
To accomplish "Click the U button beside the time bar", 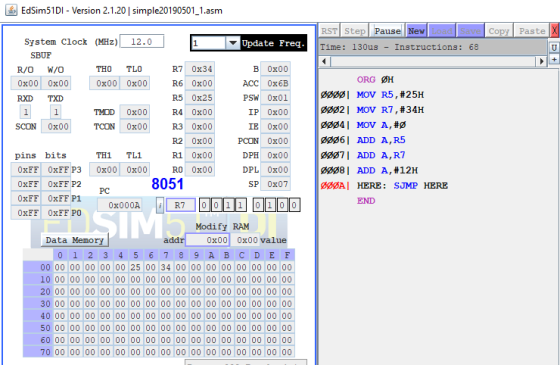I will 554,47.
